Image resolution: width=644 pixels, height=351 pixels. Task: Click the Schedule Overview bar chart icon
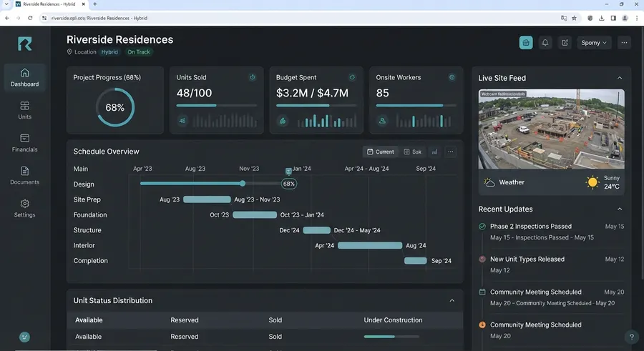[x=434, y=152]
